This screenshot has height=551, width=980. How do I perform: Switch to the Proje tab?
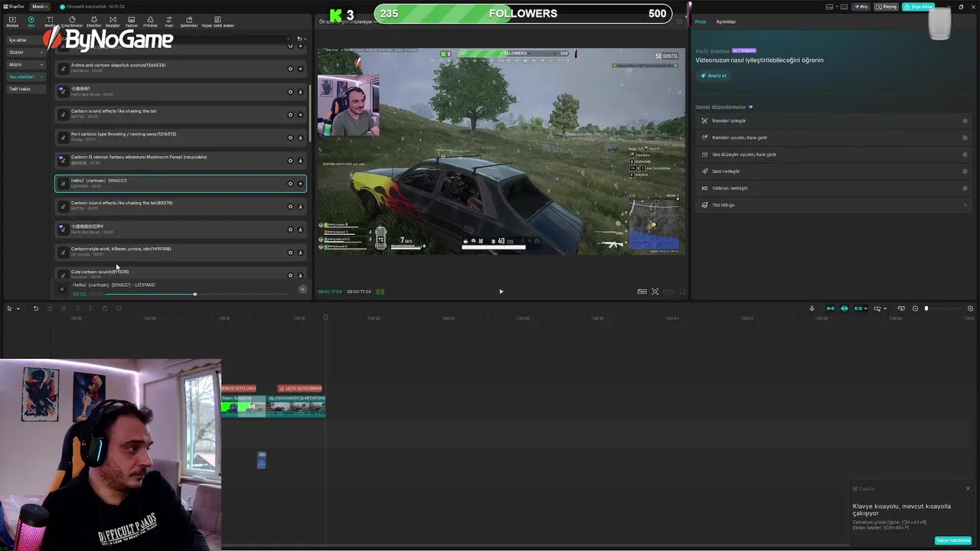701,21
